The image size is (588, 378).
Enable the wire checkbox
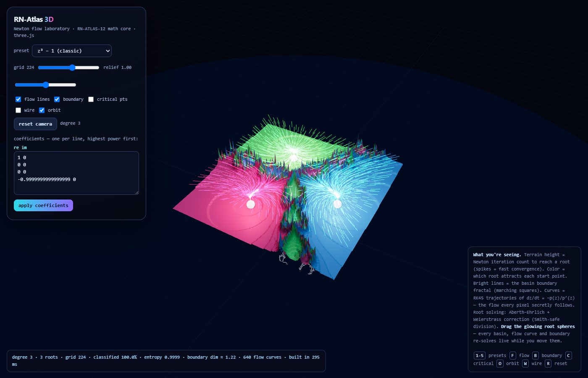coord(18,110)
